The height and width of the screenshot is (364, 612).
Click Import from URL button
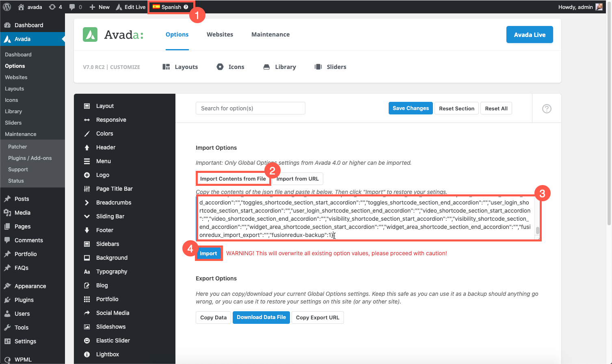(x=298, y=179)
